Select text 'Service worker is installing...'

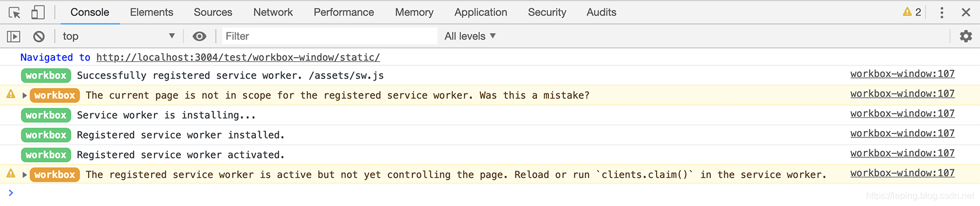click(x=166, y=115)
